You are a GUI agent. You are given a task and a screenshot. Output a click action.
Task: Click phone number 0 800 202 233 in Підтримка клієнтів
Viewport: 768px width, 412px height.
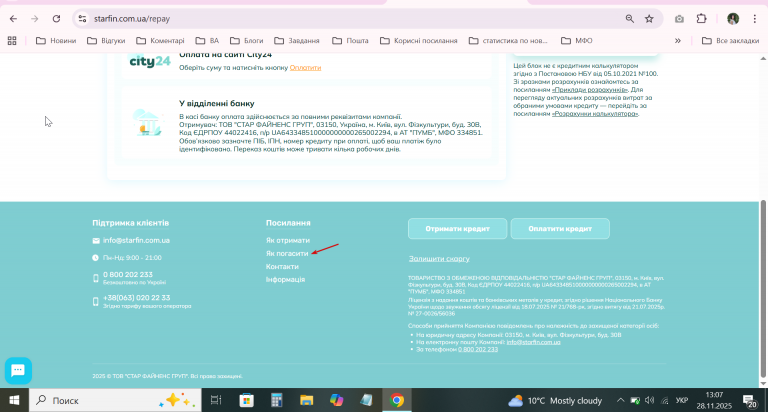(x=128, y=275)
